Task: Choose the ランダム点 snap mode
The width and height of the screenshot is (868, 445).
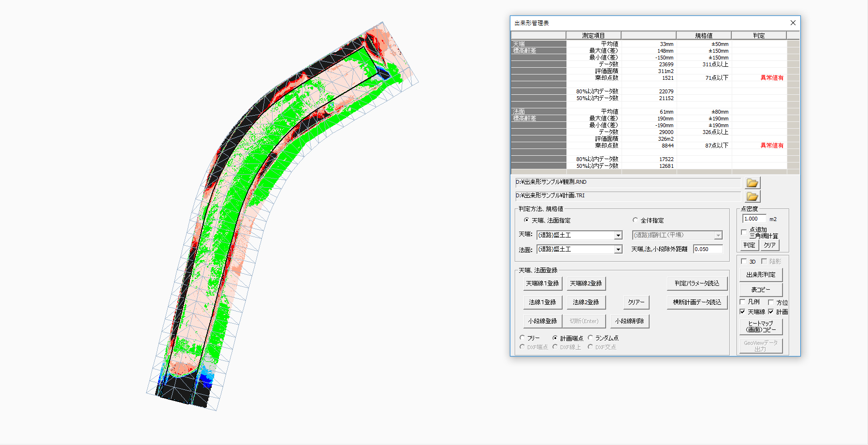Action: coord(591,338)
